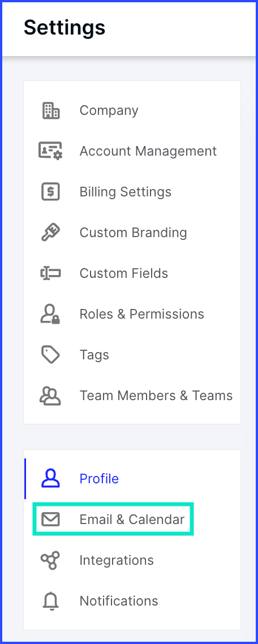Click the Custom Branding paintbrush icon
This screenshot has width=258, height=644.
[51, 233]
